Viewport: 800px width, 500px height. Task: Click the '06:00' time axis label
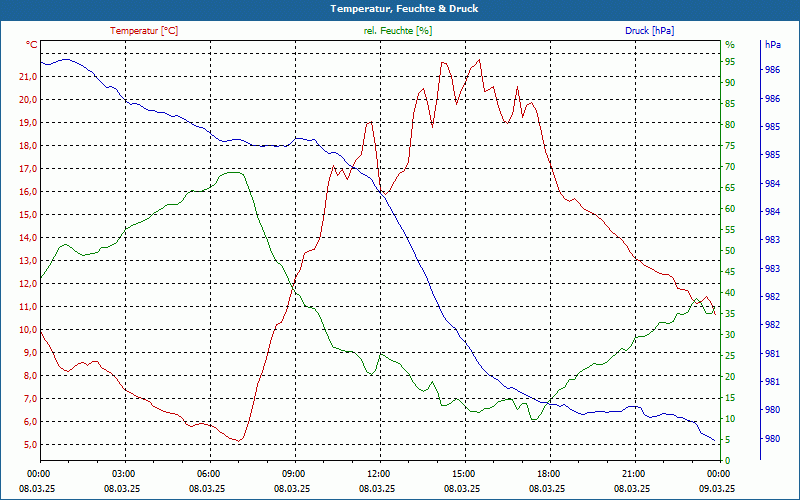[x=210, y=473]
